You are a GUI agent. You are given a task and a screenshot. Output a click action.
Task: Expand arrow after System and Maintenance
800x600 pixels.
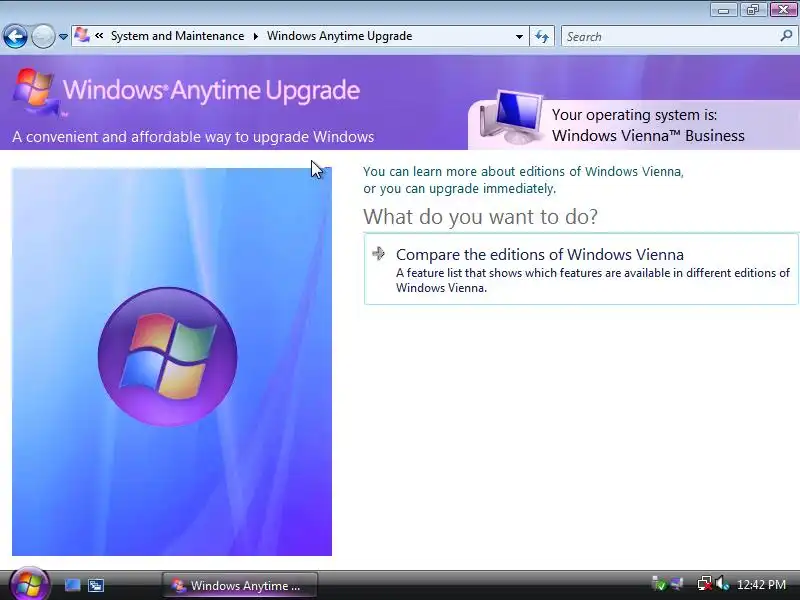[256, 36]
